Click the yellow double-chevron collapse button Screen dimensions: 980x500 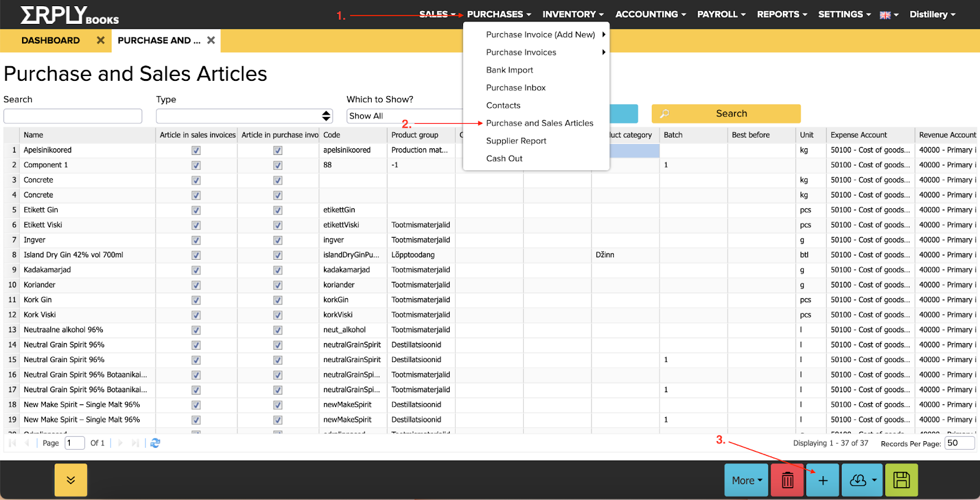click(x=70, y=480)
